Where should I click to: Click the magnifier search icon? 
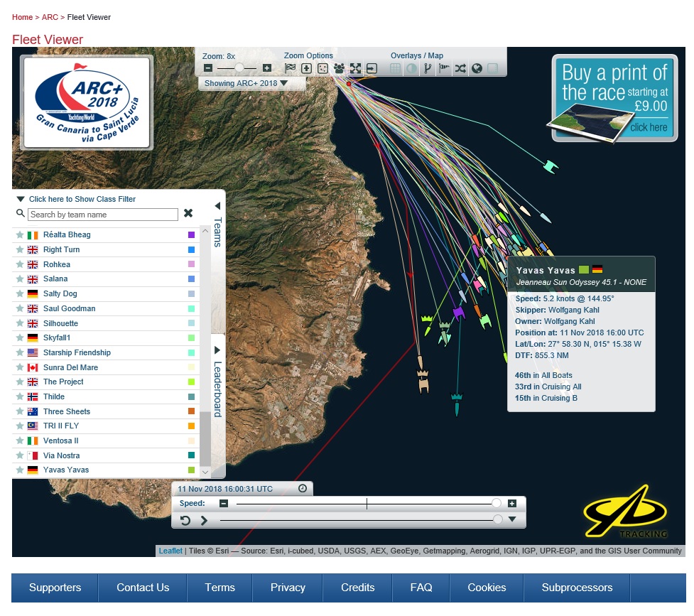[21, 213]
